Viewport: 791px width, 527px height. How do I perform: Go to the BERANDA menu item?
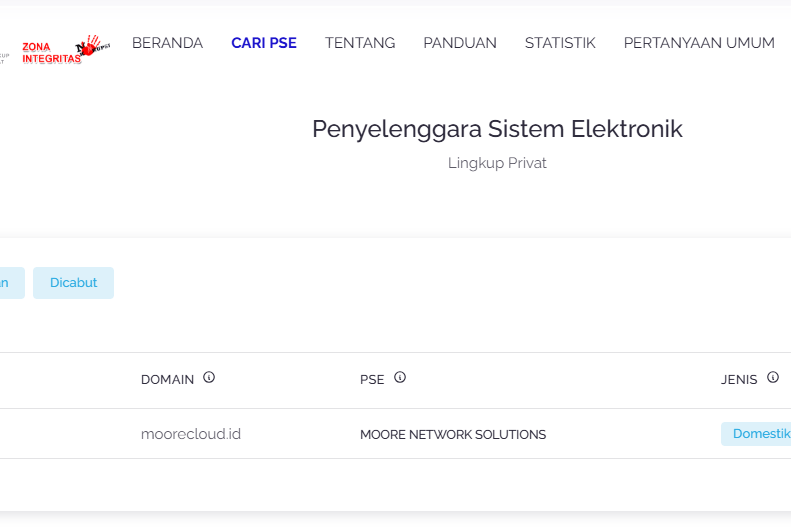pyautogui.click(x=167, y=43)
